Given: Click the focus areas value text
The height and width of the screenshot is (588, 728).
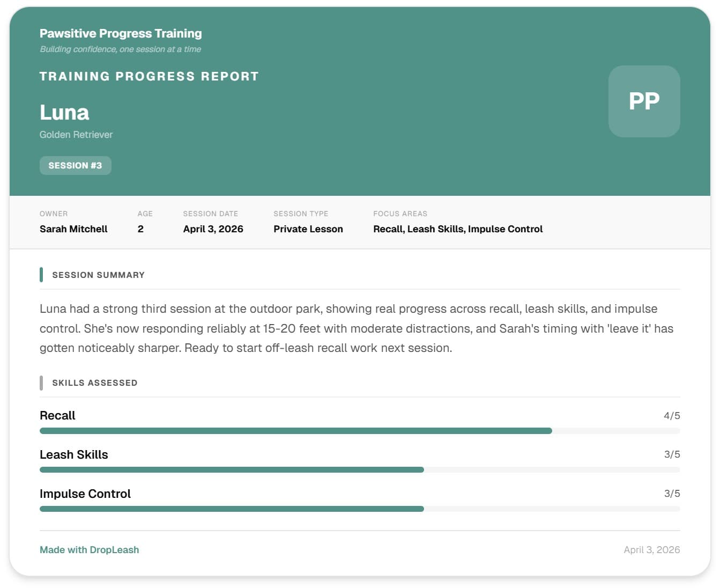Looking at the screenshot, I should pyautogui.click(x=458, y=229).
